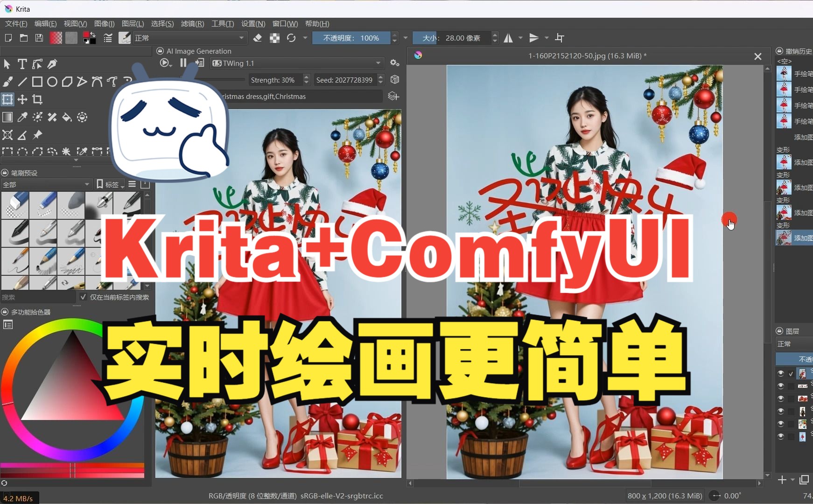Open brush settings editor icon

click(x=108, y=38)
